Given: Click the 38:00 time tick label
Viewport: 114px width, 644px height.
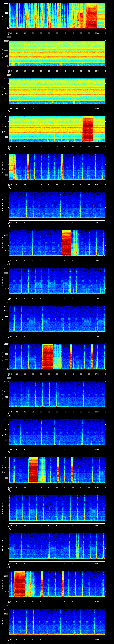Looking at the screenshot, I should pos(97,412).
